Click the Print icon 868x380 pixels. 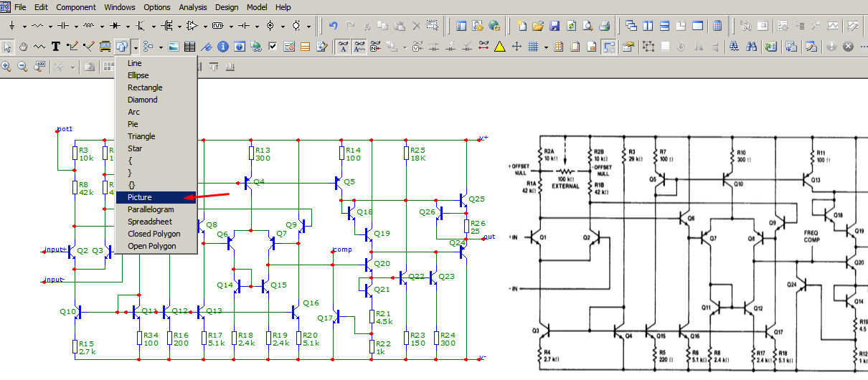click(604, 26)
